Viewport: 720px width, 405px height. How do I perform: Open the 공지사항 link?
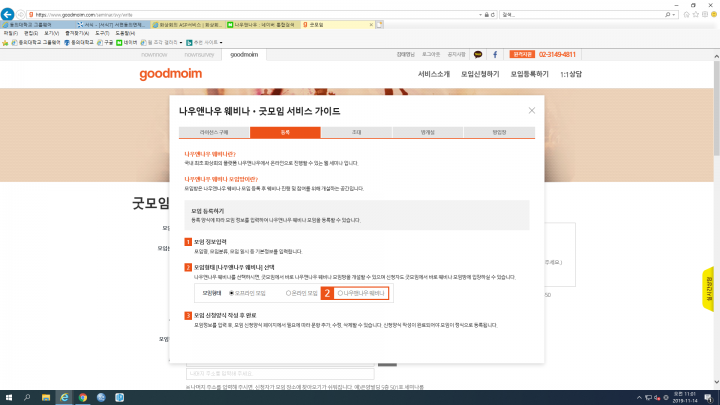[x=456, y=55]
